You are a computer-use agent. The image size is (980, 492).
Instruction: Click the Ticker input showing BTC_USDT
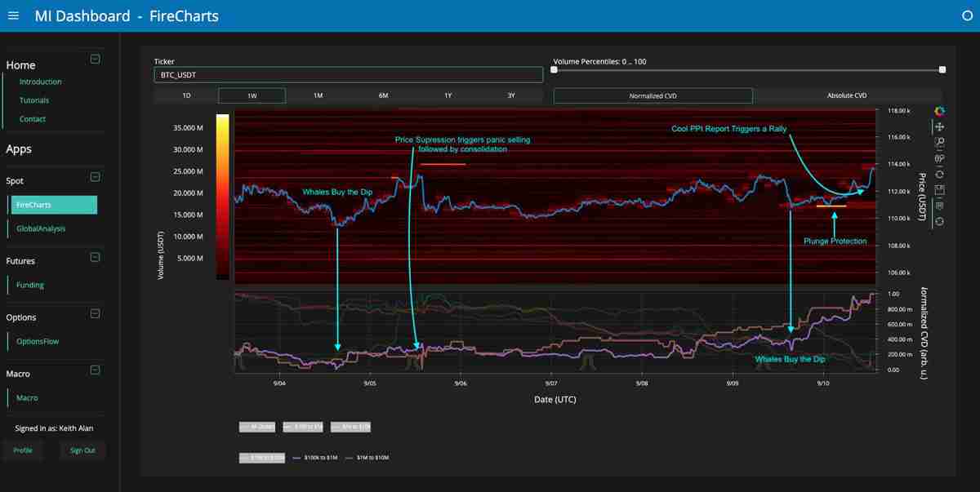(x=348, y=73)
